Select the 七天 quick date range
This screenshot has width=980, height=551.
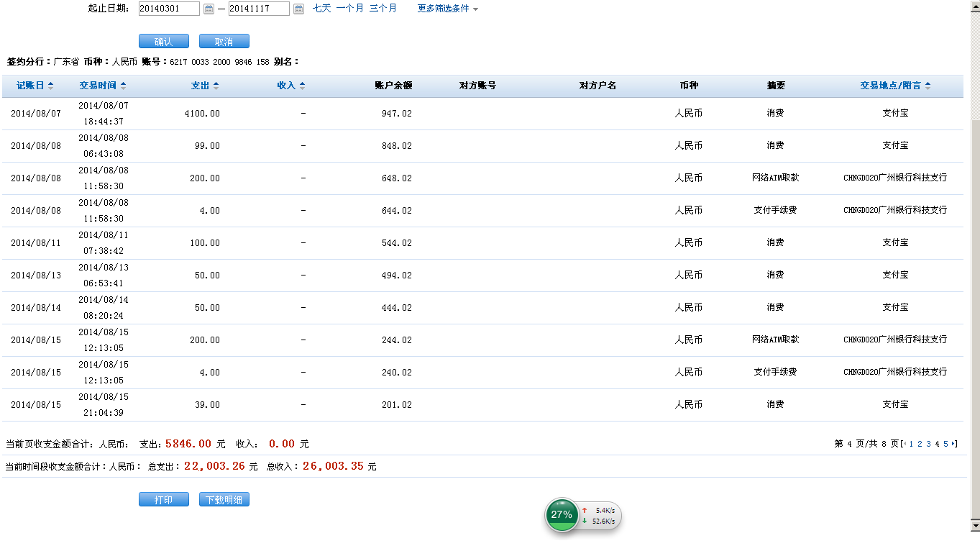[321, 9]
